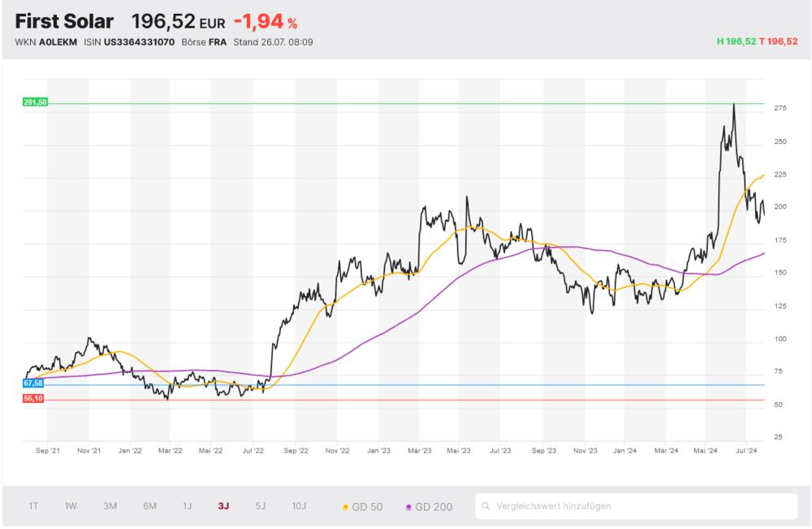The image size is (812, 529).
Task: Switch chart to 6M range
Action: [149, 505]
